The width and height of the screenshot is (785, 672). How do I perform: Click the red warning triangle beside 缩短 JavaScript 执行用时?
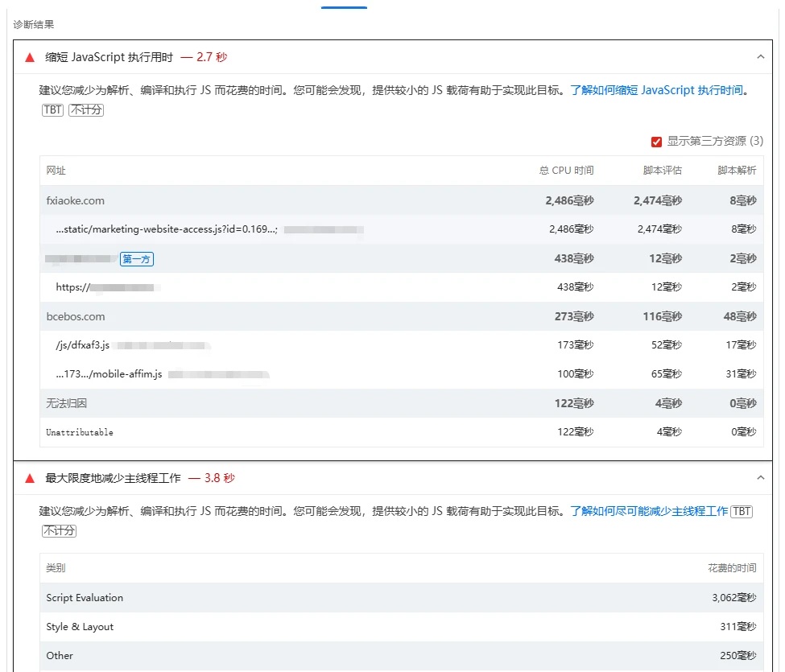click(x=30, y=57)
